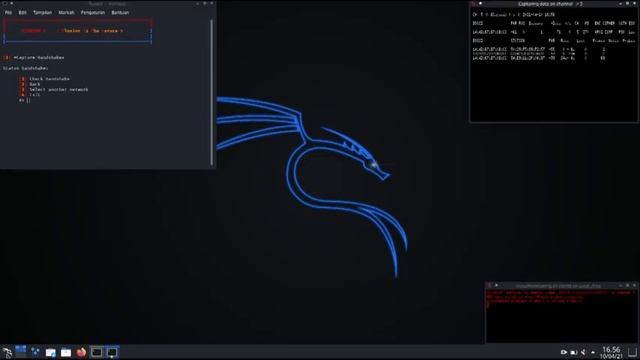Open the Pengaturan menu in Konsole
Screen dimensions: 640x360
(93, 13)
